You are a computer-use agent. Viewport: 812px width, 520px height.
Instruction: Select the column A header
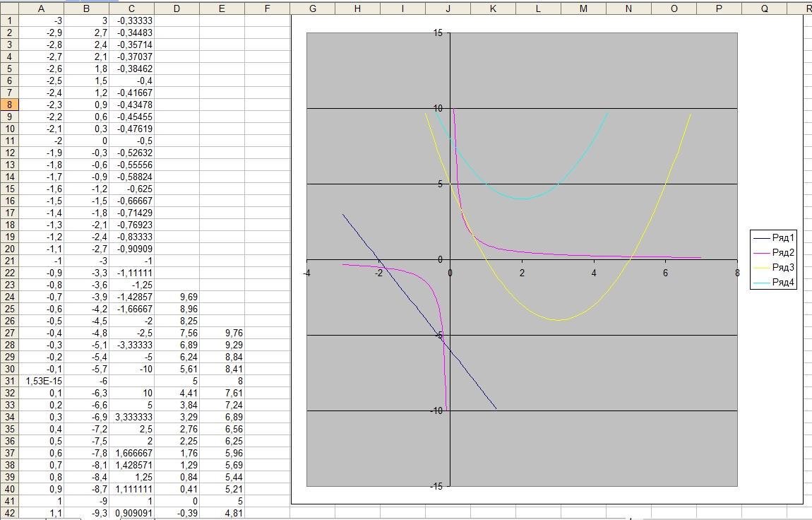(41, 8)
